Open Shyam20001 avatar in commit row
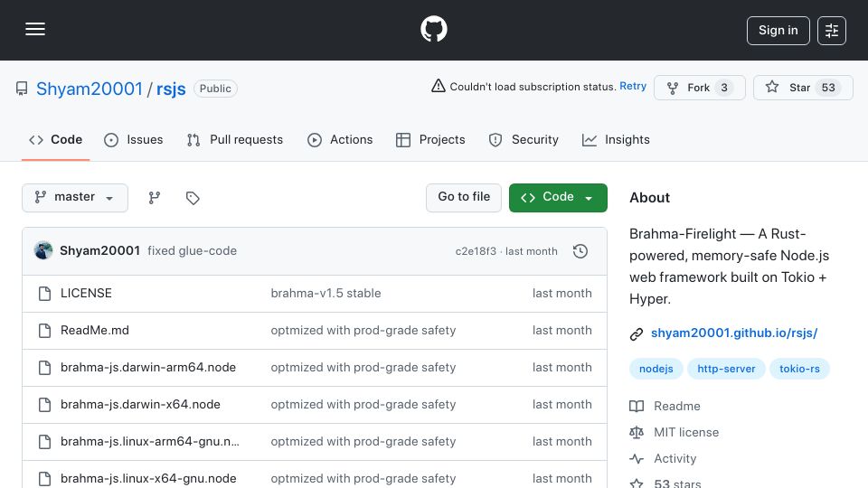The image size is (868, 488). tap(43, 250)
